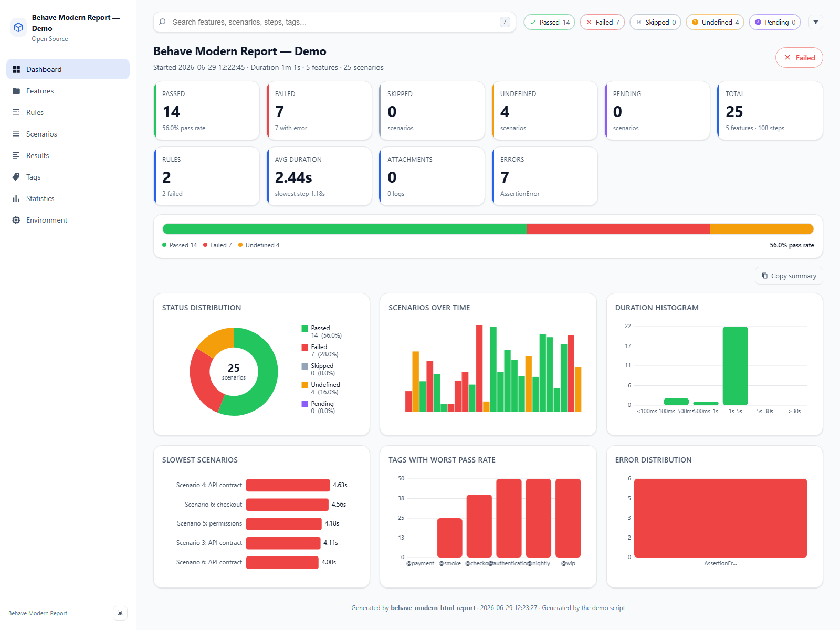Open the behave-modern-html-report footer link

click(x=433, y=608)
